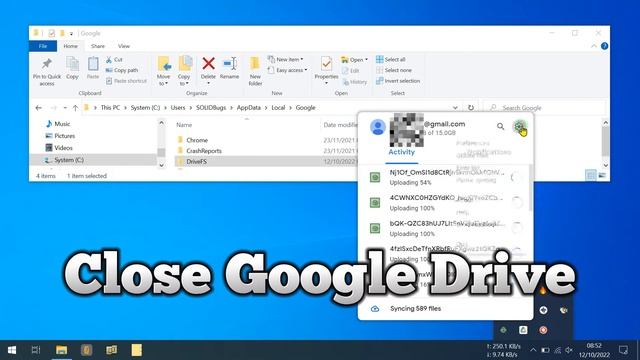This screenshot has height=360, width=640.
Task: Click the Search Google field
Action: point(545,108)
